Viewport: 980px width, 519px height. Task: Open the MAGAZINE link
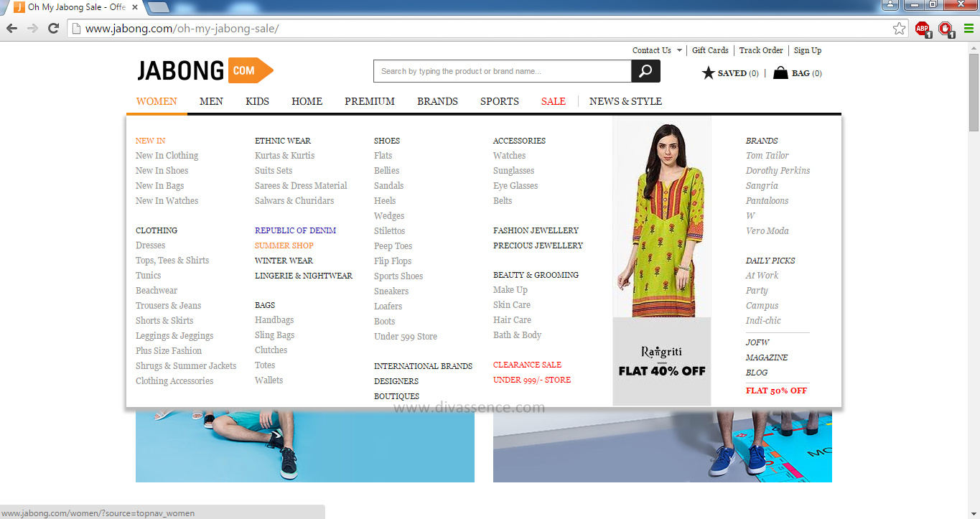click(x=766, y=357)
